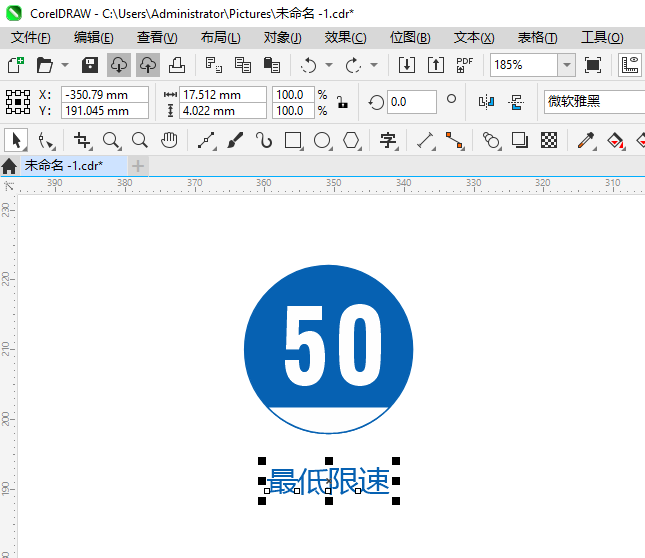Screen dimensions: 645x558
Task: Select the Ellipse tool
Action: point(322,140)
